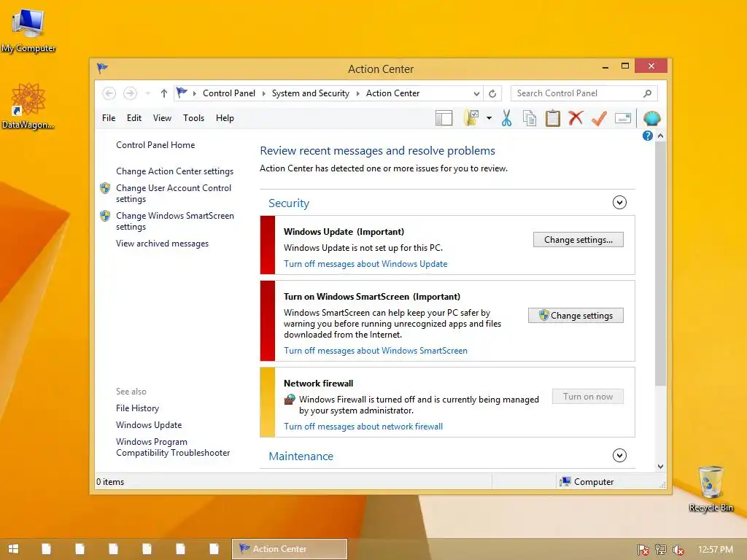
Task: Go up one level with Up arrow
Action: point(164,93)
